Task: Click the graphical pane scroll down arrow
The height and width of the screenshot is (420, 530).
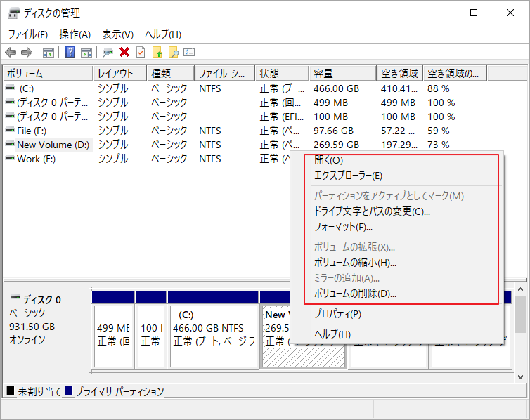Action: (521, 377)
